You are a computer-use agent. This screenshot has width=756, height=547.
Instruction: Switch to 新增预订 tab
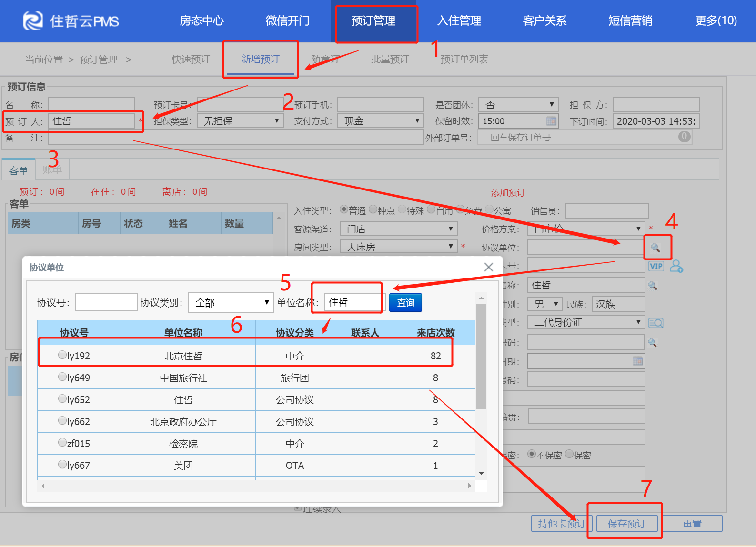coord(260,59)
